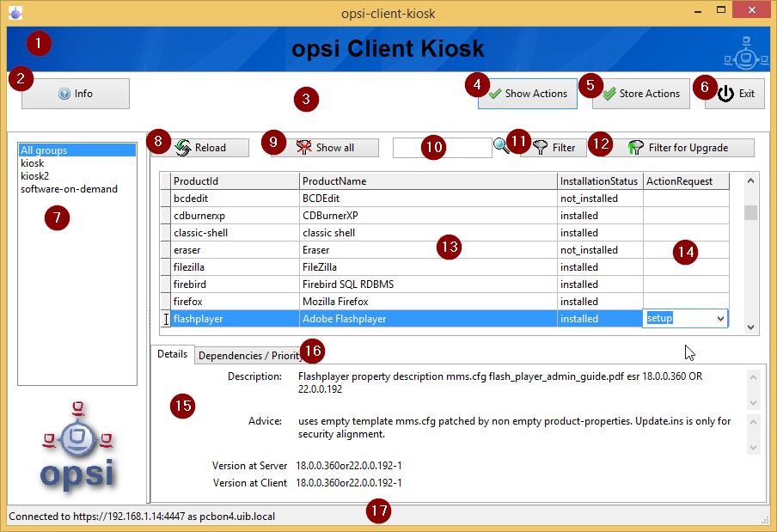Click the ActionRequest cell for eraser
This screenshot has height=532, width=777.
point(686,249)
